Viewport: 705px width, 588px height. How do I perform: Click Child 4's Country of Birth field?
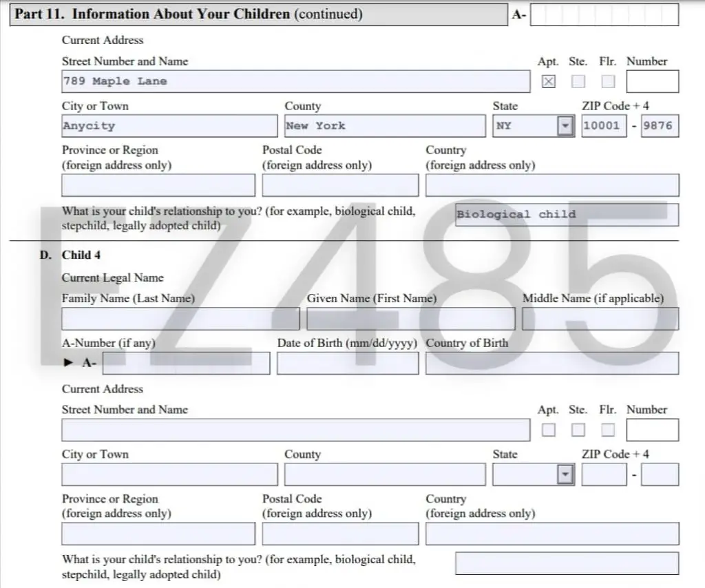[x=551, y=363]
